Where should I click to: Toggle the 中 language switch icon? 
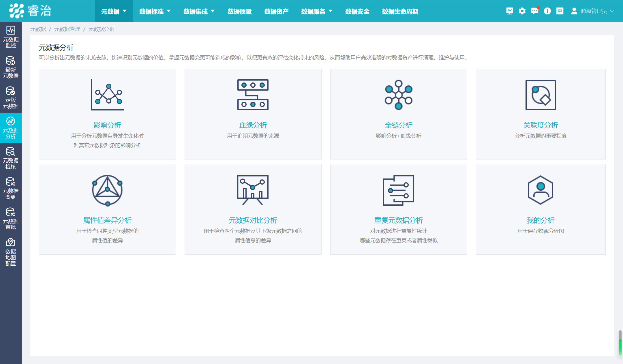(x=560, y=11)
